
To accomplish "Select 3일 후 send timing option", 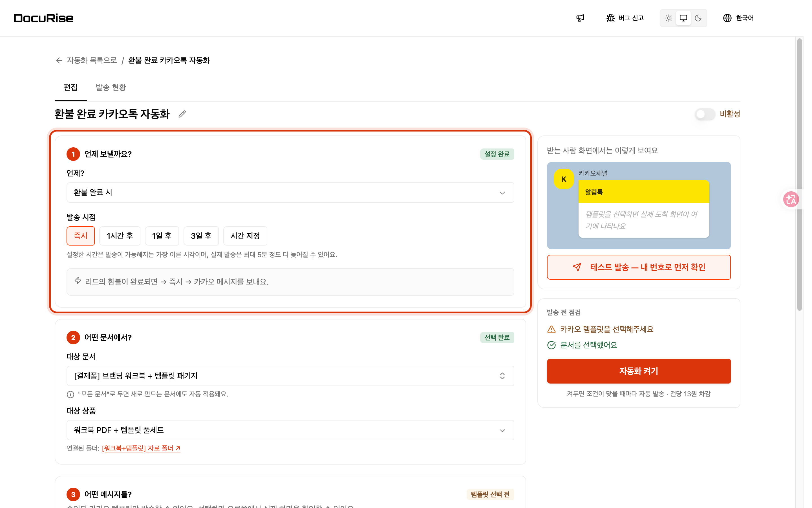I will [x=201, y=236].
